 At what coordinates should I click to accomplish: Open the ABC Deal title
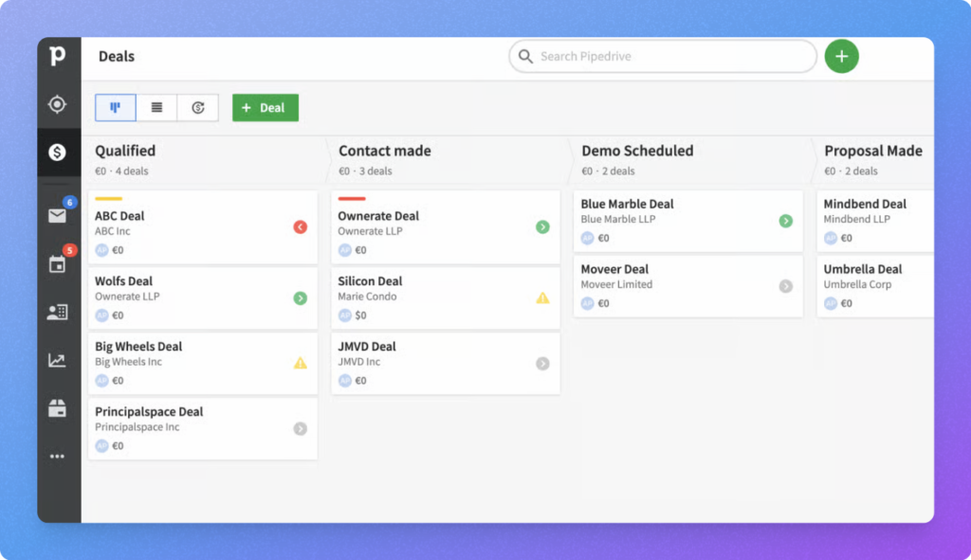click(x=119, y=216)
